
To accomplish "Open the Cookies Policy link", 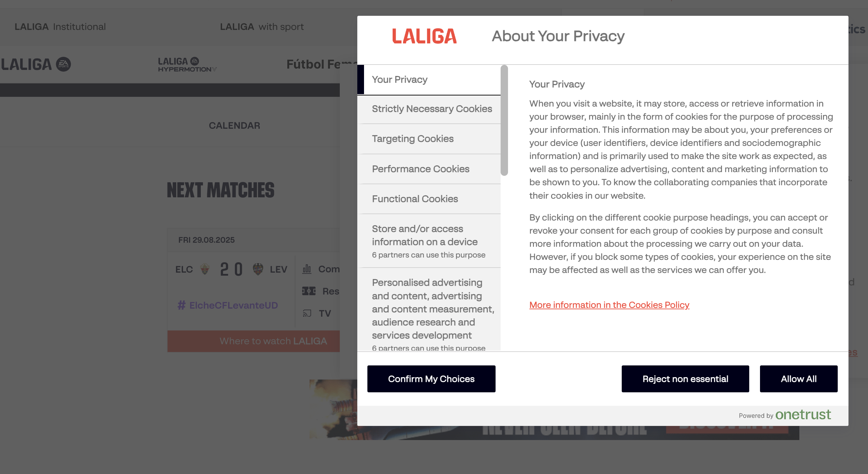I will [609, 305].
